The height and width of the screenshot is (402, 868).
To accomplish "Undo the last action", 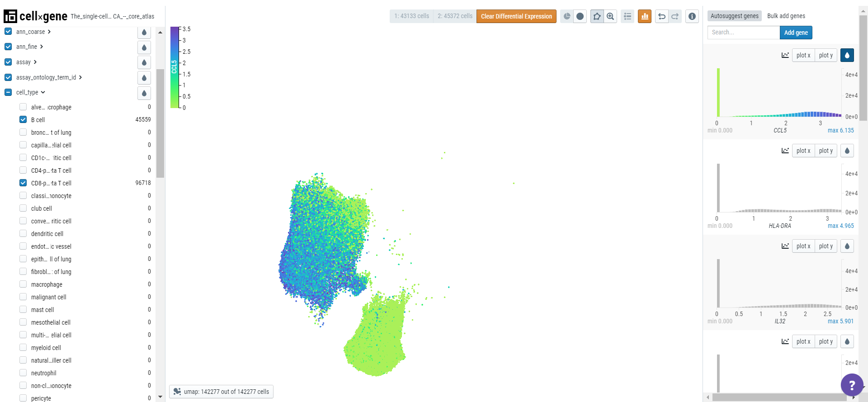I will 662,16.
